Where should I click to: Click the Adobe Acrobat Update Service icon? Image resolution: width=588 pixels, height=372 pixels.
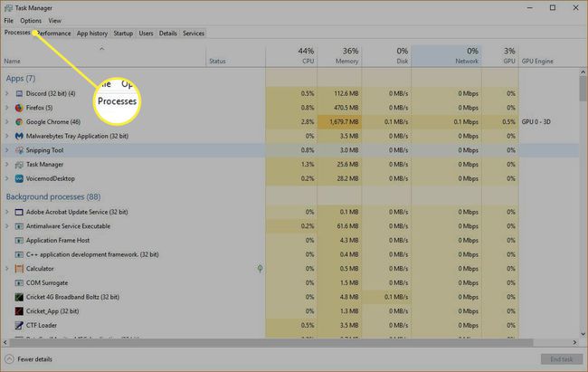point(19,212)
